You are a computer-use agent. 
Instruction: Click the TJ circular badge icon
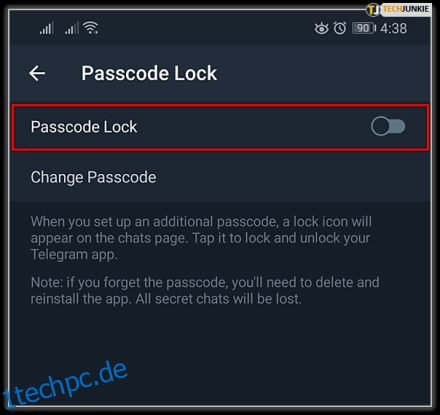click(x=373, y=9)
